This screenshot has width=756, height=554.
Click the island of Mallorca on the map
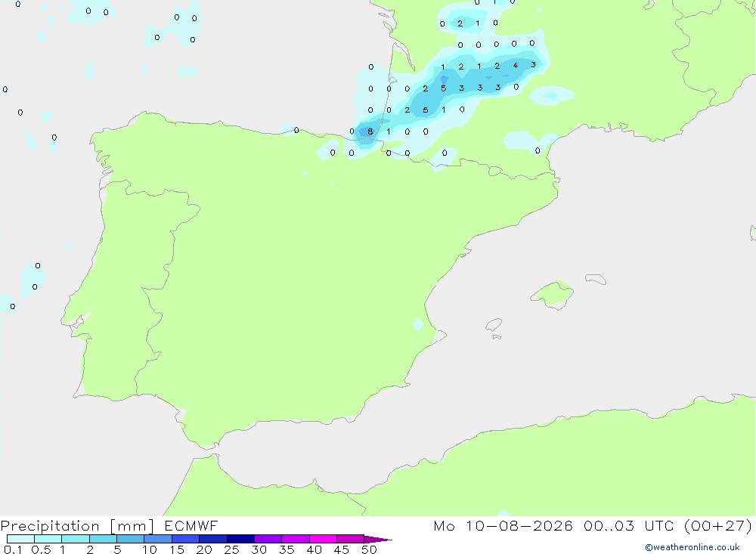[553, 294]
